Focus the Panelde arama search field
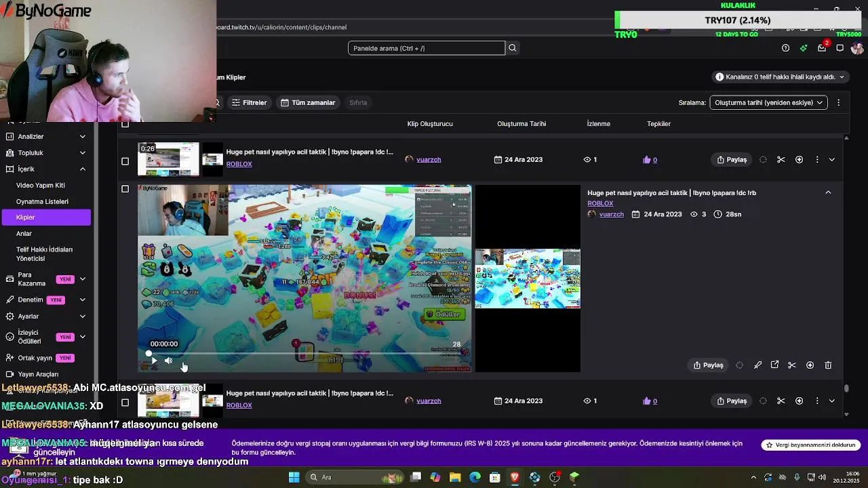The width and height of the screenshot is (868, 488). click(x=427, y=48)
